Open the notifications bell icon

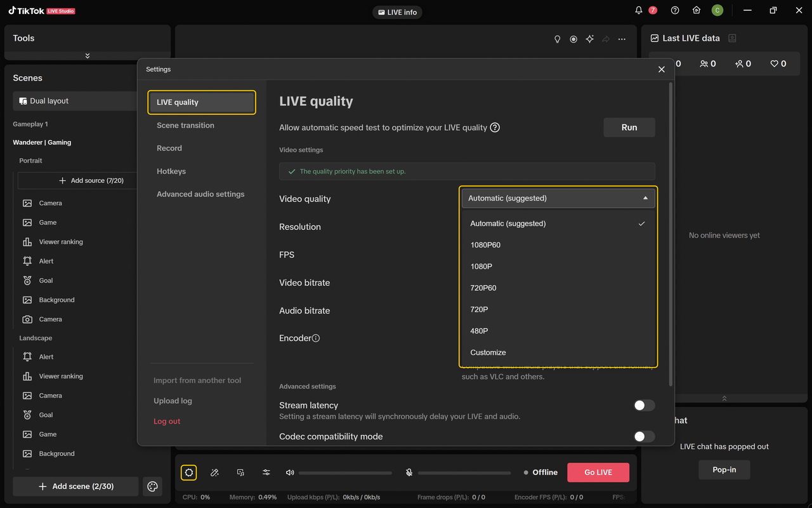coord(639,11)
